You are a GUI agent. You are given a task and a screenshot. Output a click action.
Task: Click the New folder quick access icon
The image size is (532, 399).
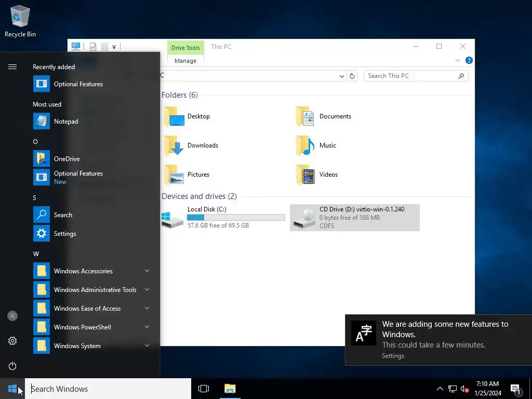pos(105,46)
